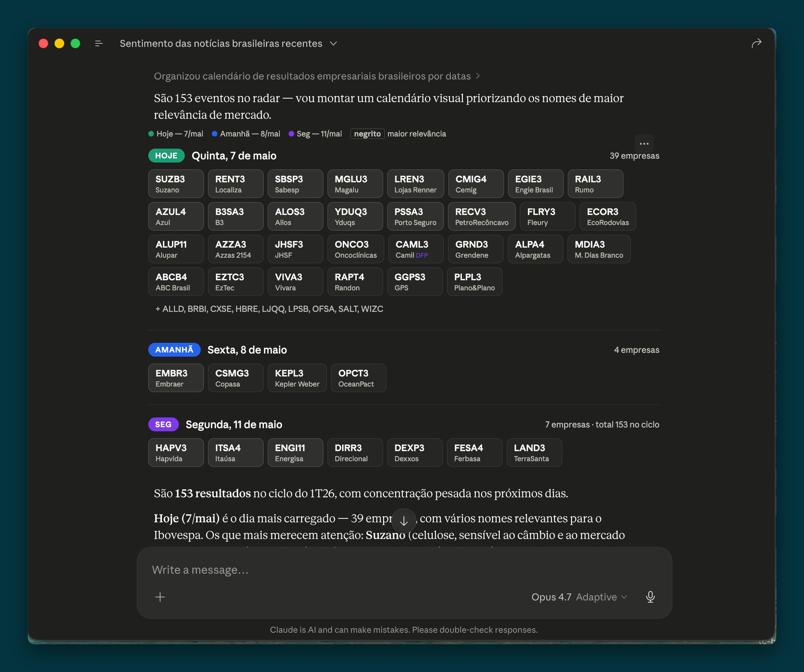This screenshot has width=804, height=672.
Task: Select the GGPS3 GPS card
Action: (415, 281)
